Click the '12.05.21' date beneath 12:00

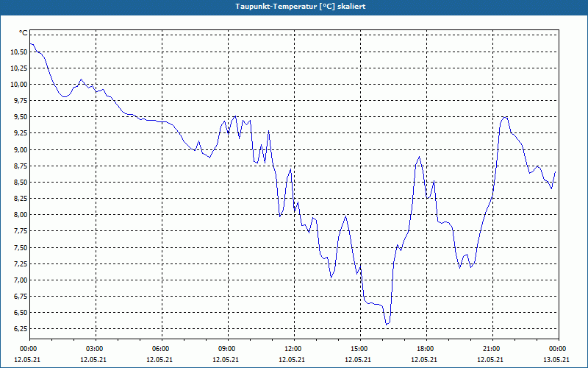point(292,360)
